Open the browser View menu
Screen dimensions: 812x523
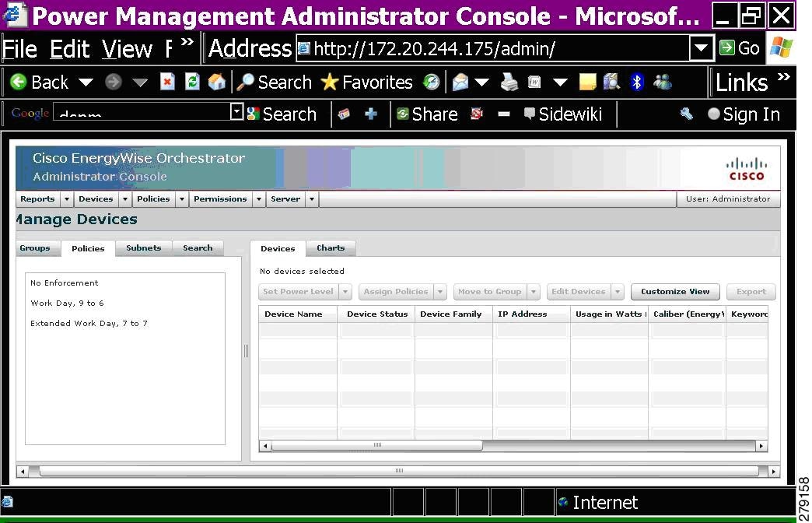tap(127, 49)
